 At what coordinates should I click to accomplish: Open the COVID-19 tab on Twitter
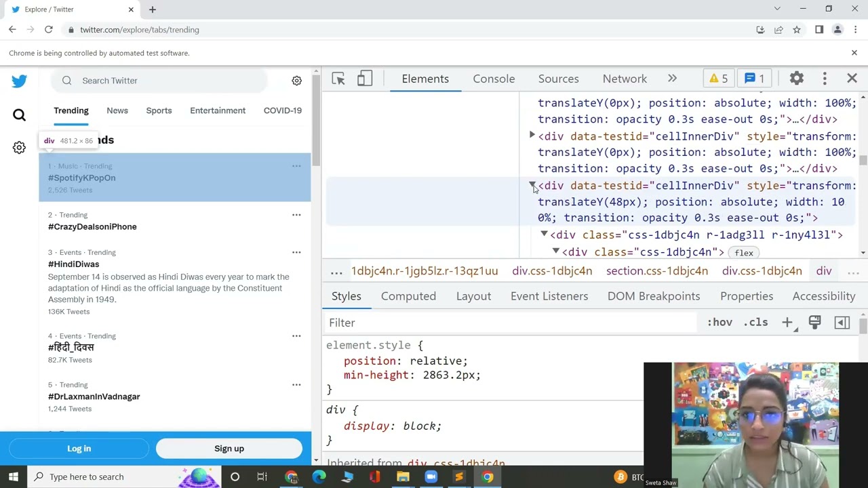283,110
